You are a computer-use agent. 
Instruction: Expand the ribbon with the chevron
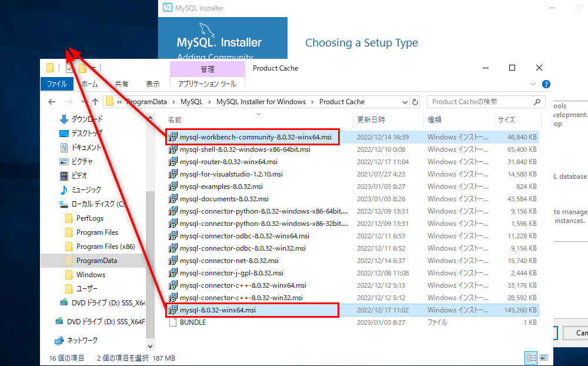[x=533, y=84]
